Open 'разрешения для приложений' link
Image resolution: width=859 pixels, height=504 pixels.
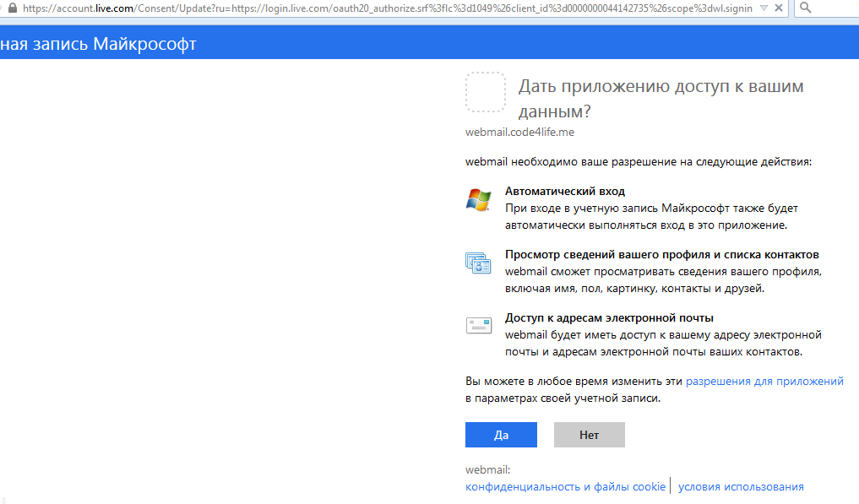[764, 382]
